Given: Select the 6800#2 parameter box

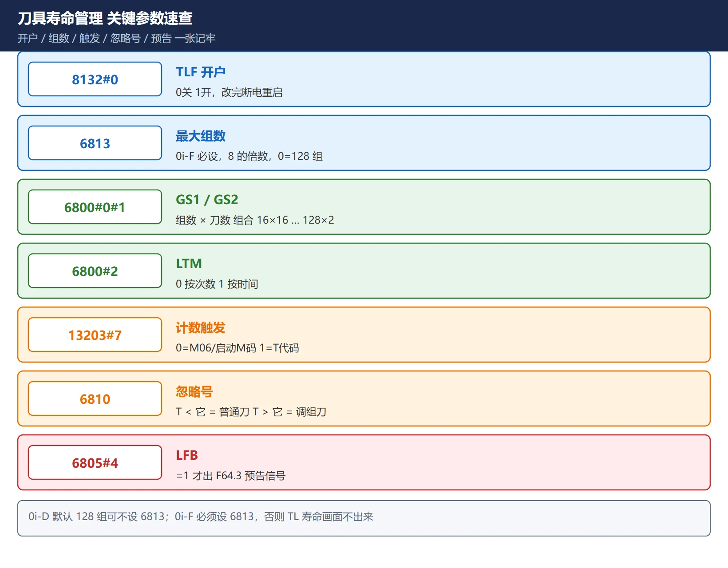Looking at the screenshot, I should pyautogui.click(x=95, y=271).
